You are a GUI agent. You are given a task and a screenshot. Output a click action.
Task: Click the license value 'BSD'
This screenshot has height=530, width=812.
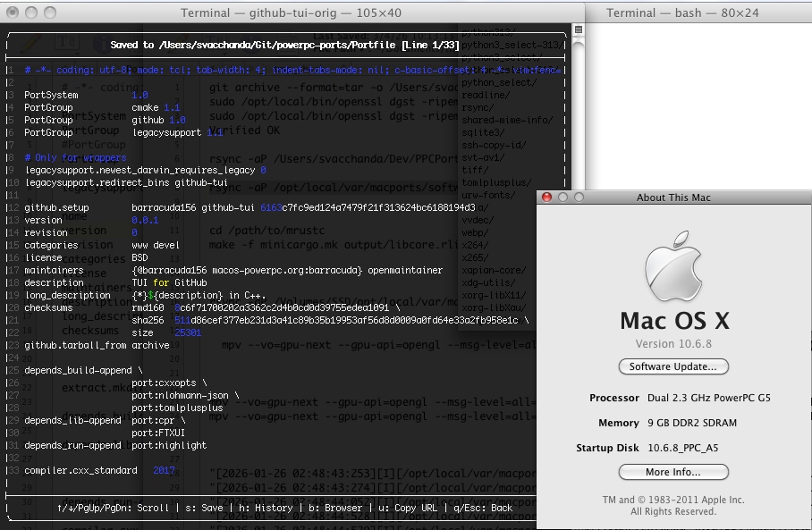140,257
